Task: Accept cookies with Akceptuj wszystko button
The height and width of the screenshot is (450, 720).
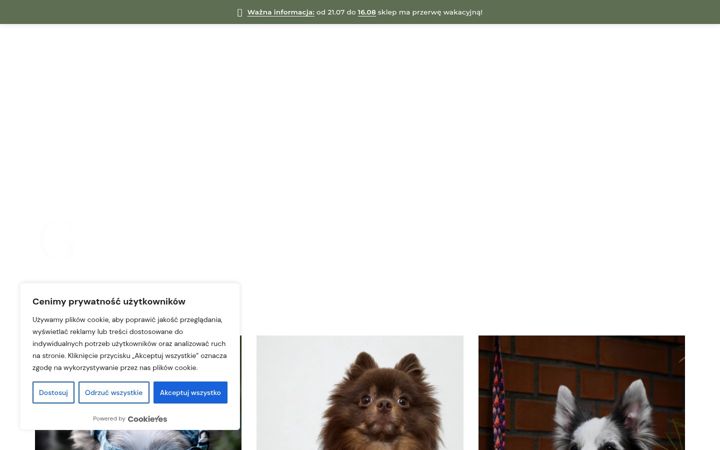Action: point(190,393)
